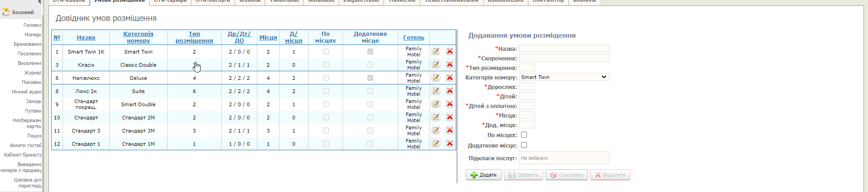
Task: Edit the Стандарт 1 row
Action: [x=436, y=143]
